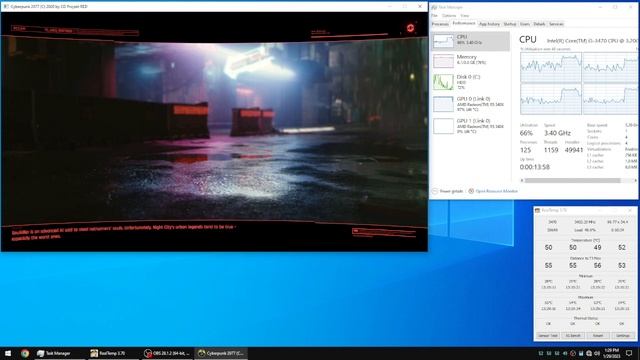
Task: Open the notification center icon
Action: coord(629,353)
